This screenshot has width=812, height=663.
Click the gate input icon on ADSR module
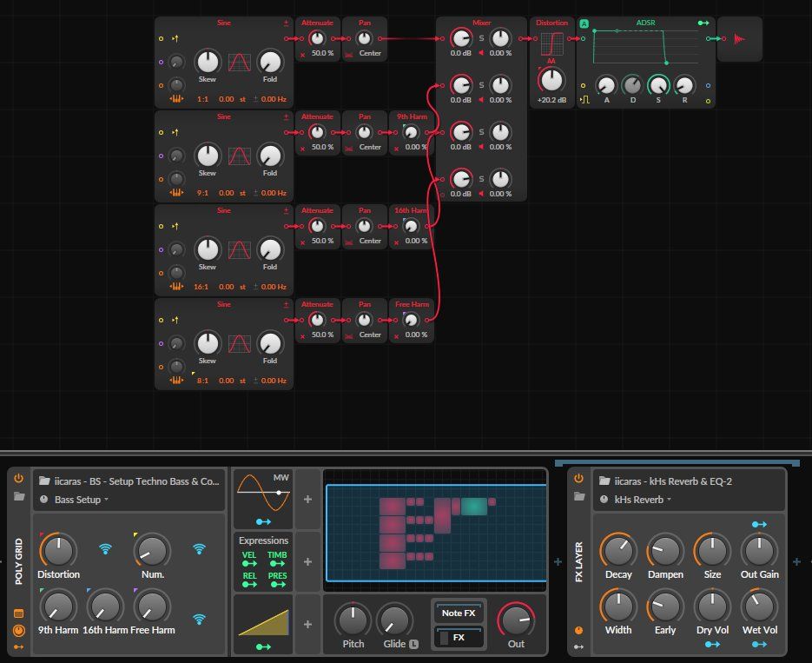pyautogui.click(x=585, y=99)
